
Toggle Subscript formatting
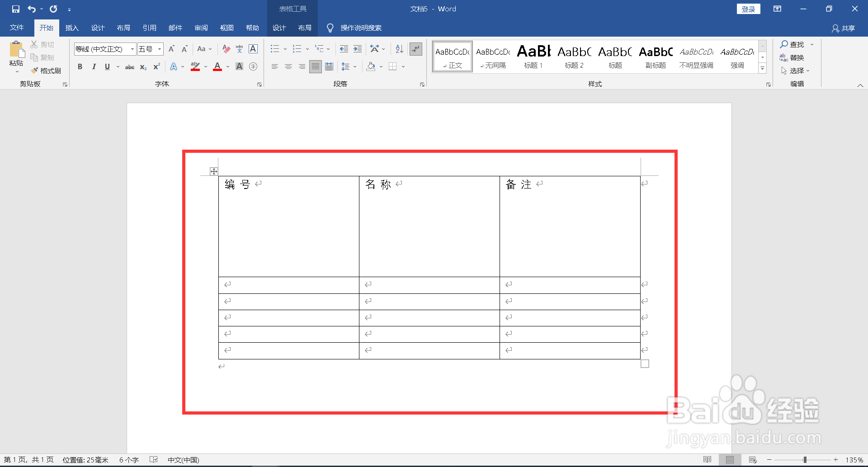[143, 67]
